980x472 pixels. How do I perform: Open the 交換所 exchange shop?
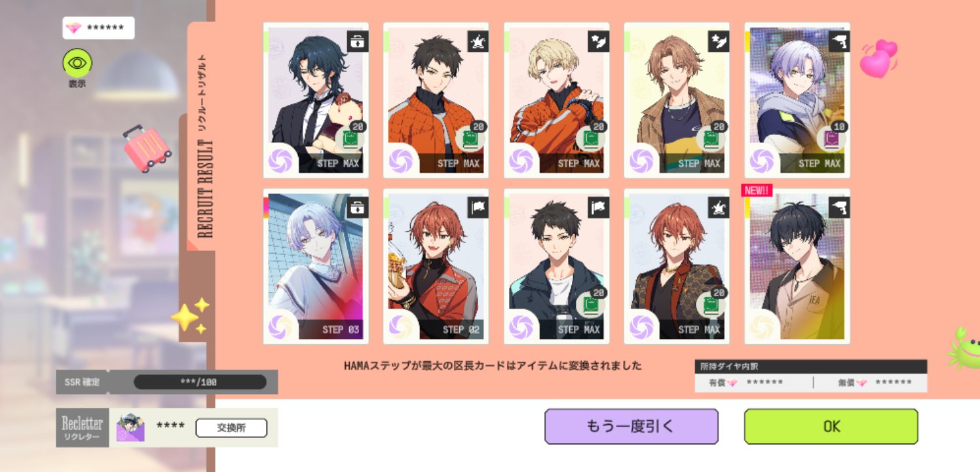pos(231,427)
